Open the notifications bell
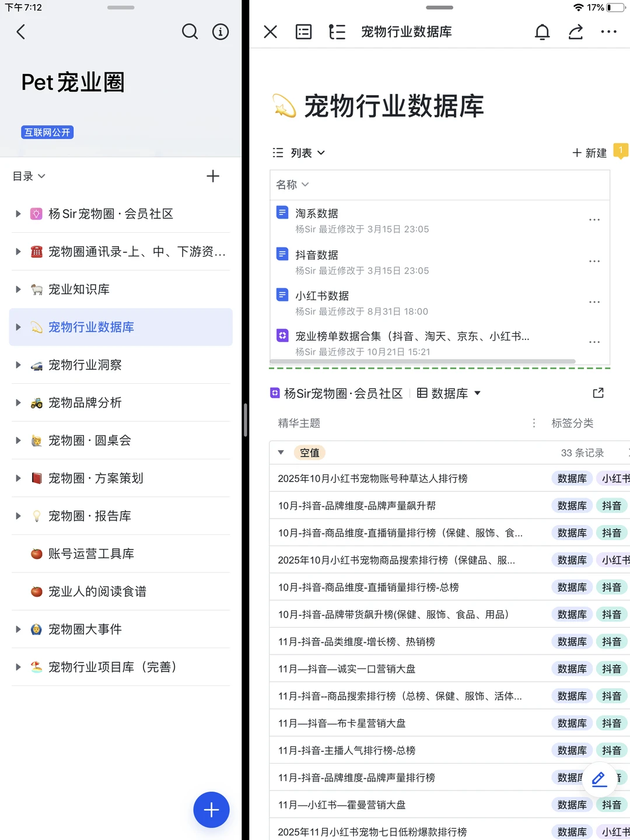The image size is (630, 840). [542, 32]
